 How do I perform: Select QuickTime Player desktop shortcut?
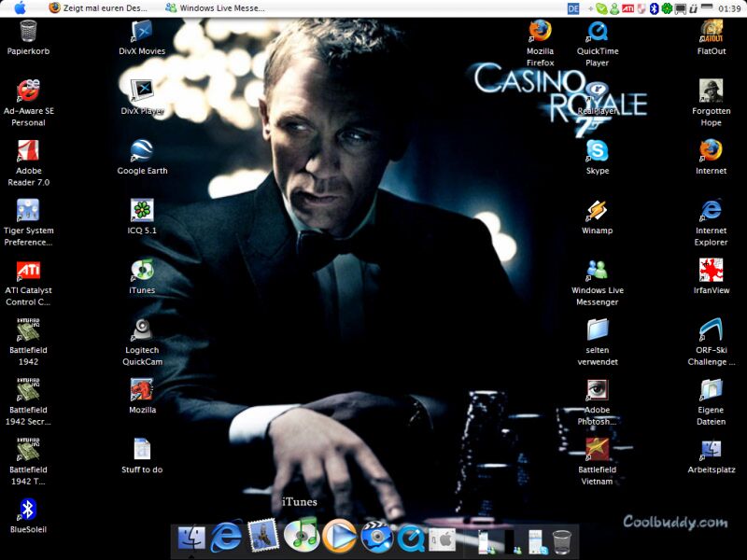pos(597,32)
